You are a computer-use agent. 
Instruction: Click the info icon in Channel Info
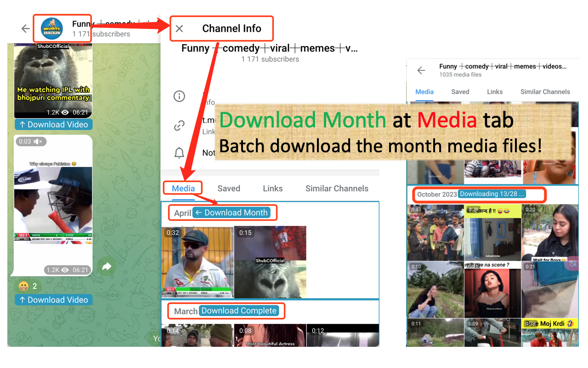pyautogui.click(x=179, y=96)
